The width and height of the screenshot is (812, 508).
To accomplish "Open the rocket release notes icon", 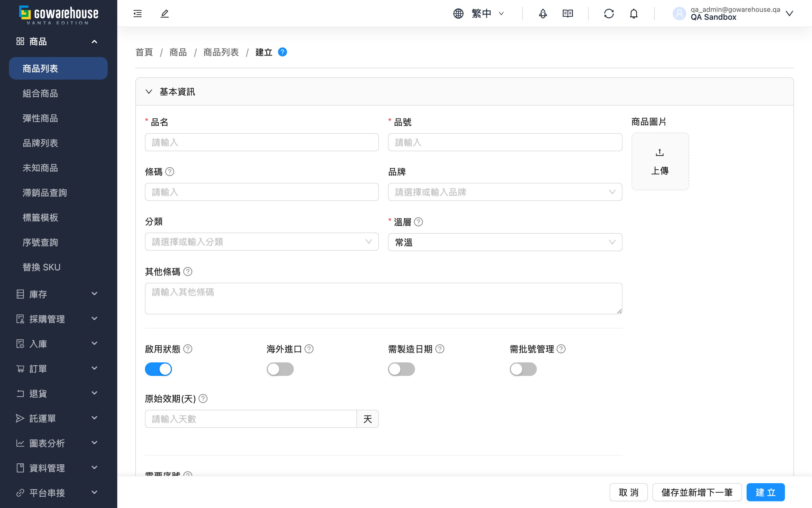I will point(543,14).
